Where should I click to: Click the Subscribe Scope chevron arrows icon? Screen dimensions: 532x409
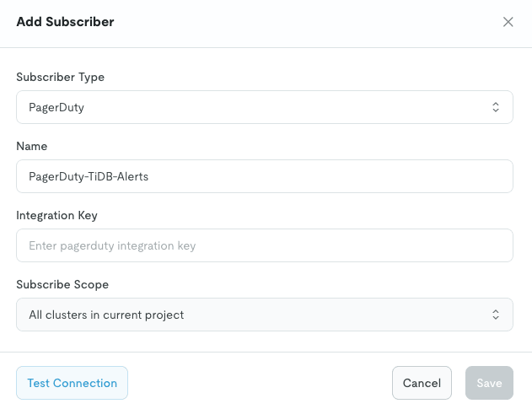tap(496, 315)
